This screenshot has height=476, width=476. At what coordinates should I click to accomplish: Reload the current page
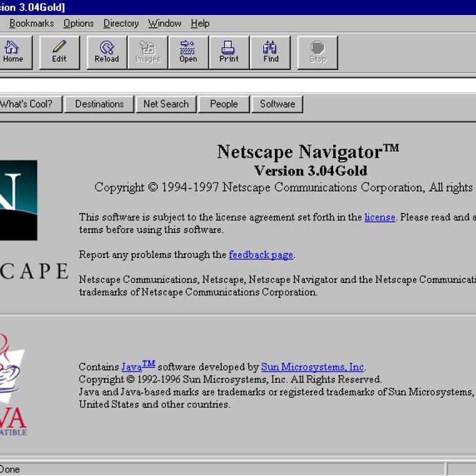tap(106, 52)
